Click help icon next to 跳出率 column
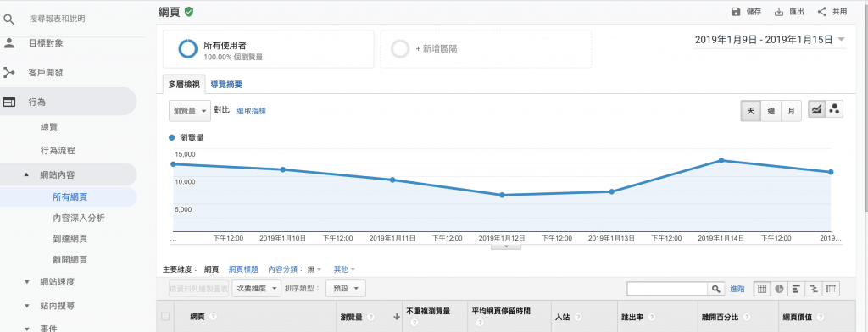 pyautogui.click(x=652, y=317)
